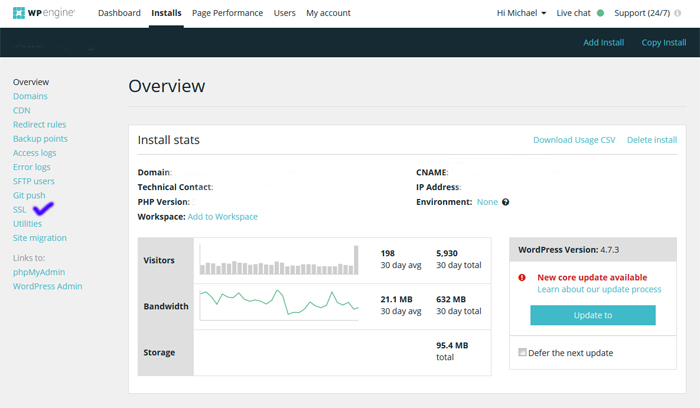Click the 198 30 day avg value
This screenshot has width=700, height=408.
click(x=388, y=253)
